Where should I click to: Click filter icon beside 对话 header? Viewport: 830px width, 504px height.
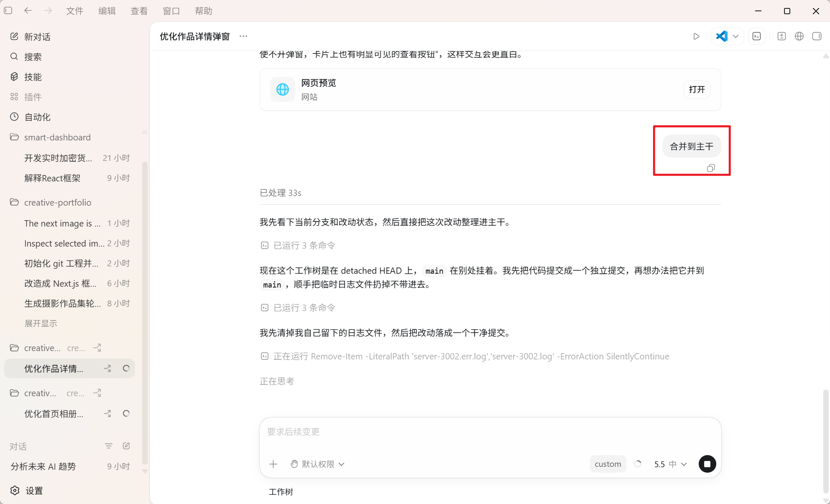click(109, 446)
